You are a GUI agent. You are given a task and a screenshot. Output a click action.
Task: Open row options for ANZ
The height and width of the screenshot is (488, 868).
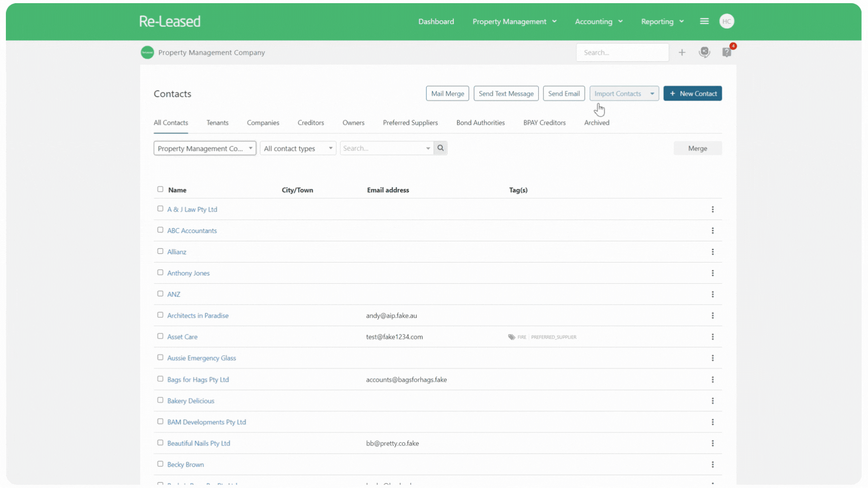pos(712,294)
